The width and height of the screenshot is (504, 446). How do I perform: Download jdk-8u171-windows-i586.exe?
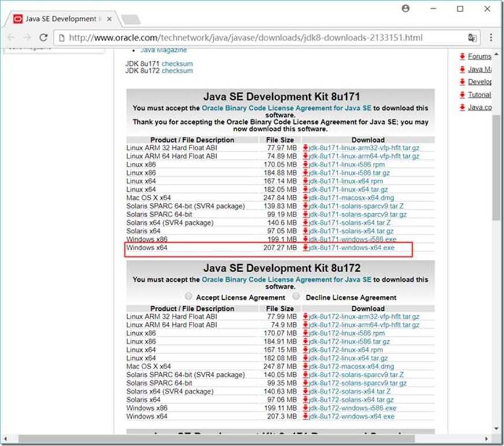tap(353, 239)
